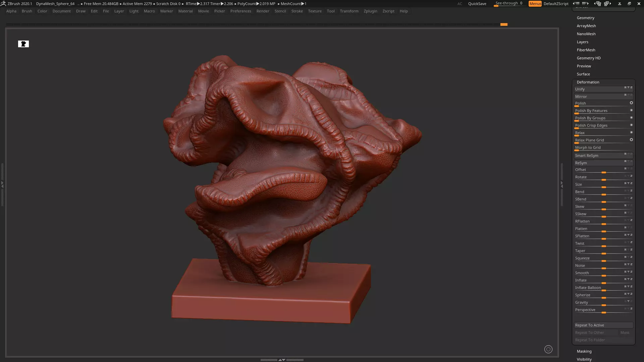Click the Smooth deformation slider
This screenshot has width=644, height=362.
[x=603, y=273]
